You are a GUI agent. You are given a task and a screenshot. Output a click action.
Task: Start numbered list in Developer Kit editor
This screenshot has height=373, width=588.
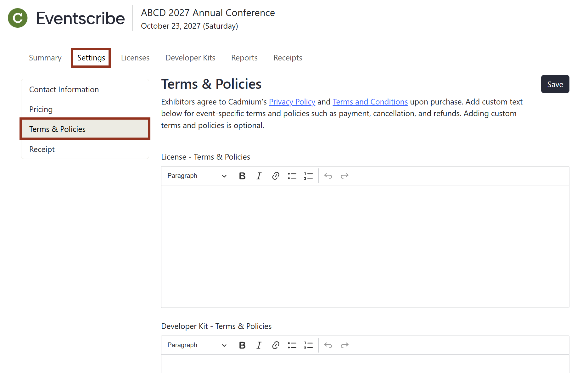click(308, 345)
